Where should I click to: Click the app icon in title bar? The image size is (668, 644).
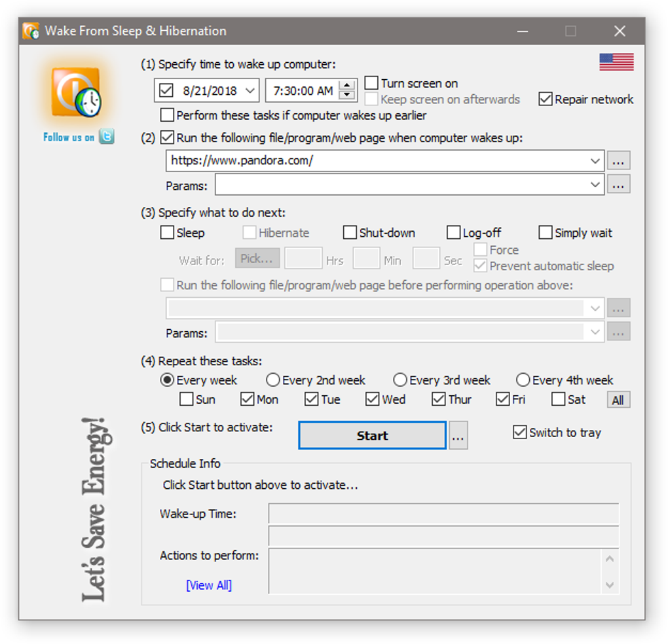pos(31,31)
